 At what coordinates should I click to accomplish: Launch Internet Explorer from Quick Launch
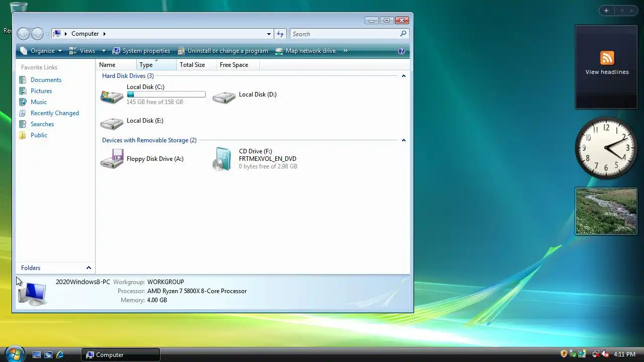pos(60,354)
